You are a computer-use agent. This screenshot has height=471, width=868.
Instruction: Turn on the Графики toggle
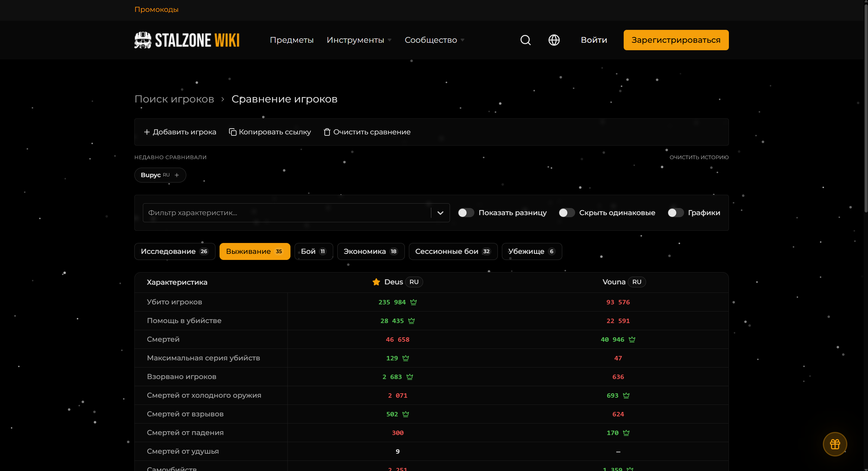click(676, 213)
